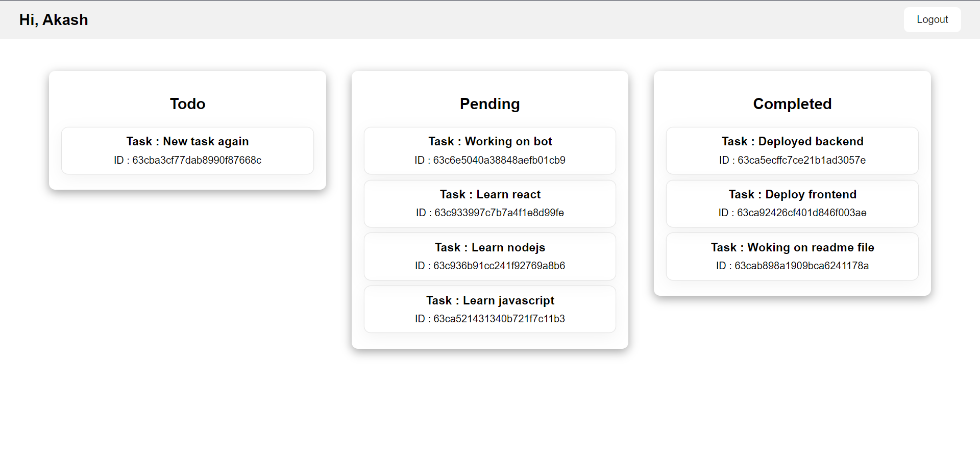Screen dimensions: 980x462
Task: Select the 'New task again' card in Todo
Action: pos(187,150)
